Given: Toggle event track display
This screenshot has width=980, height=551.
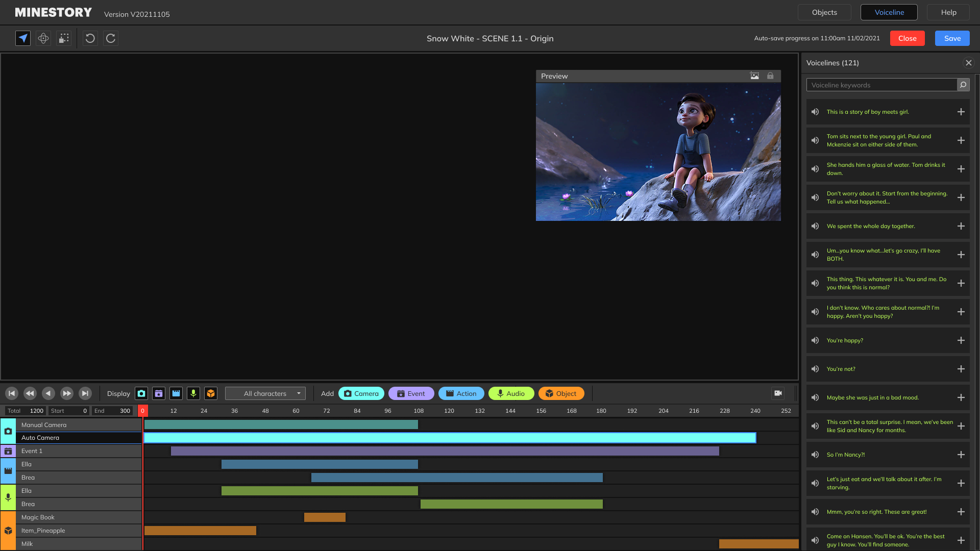Looking at the screenshot, I should 159,393.
